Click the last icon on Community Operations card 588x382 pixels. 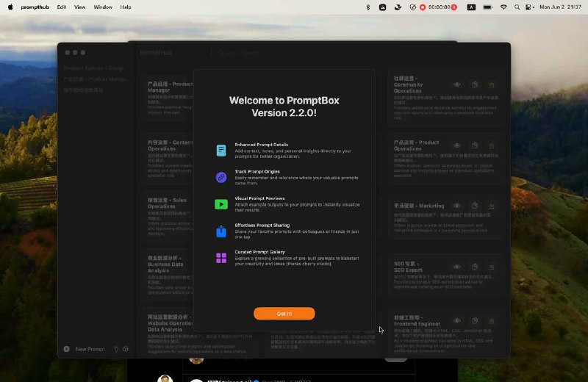(x=492, y=85)
